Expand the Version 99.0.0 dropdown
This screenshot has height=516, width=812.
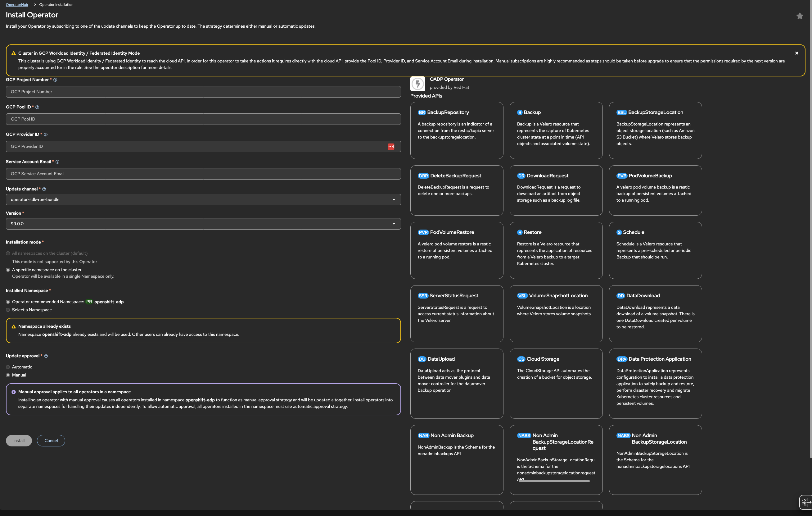coord(203,224)
